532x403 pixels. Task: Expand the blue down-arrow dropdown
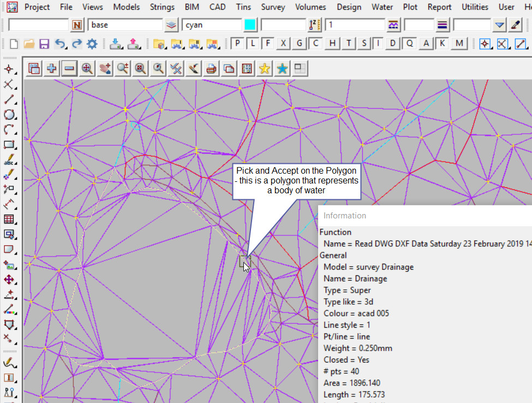pyautogui.click(x=499, y=25)
